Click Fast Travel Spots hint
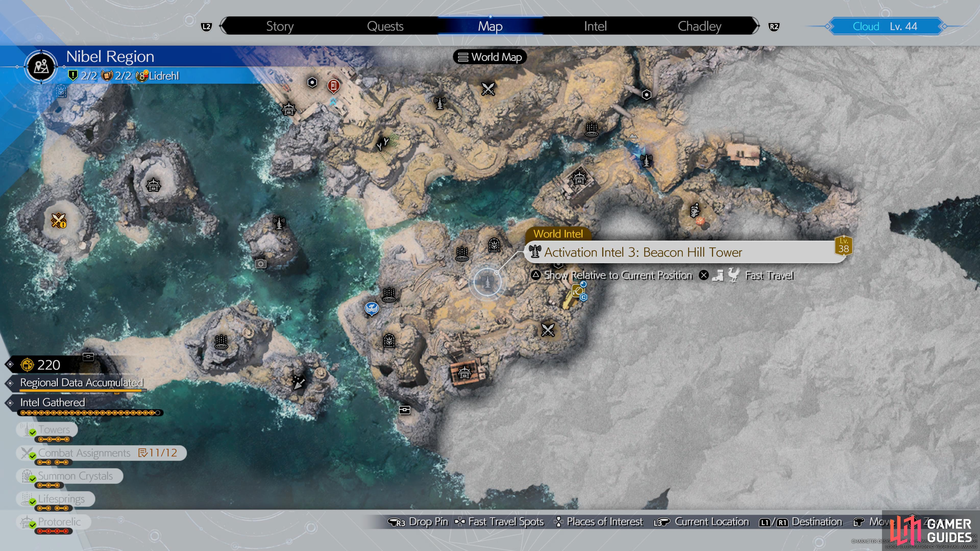Screen dimensions: 980x551 tap(499, 522)
